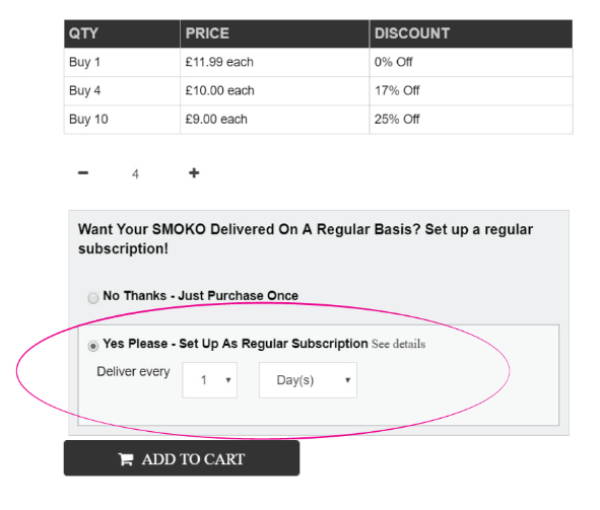
Task: Select the Buy 1 table row
Action: (x=318, y=62)
